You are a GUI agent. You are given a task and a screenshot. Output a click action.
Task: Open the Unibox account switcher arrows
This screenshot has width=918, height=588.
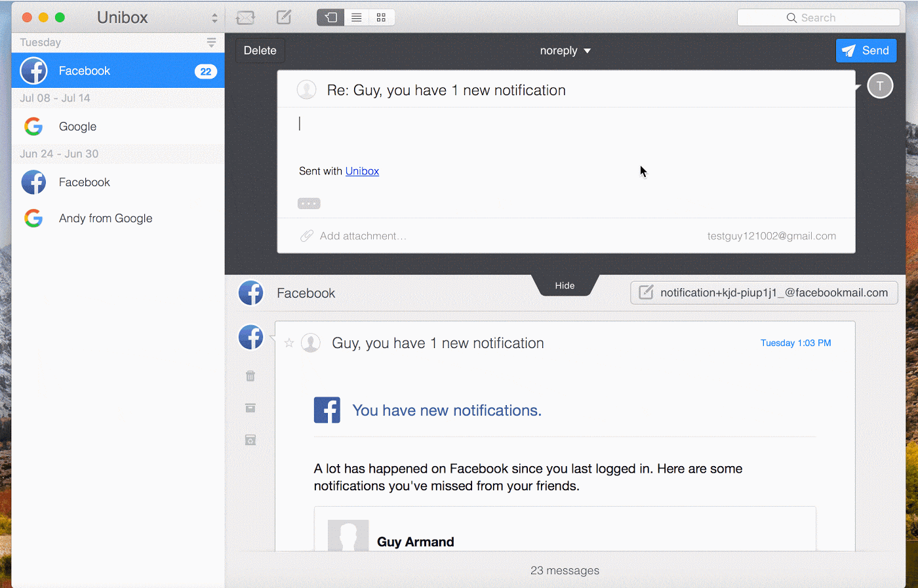pyautogui.click(x=214, y=18)
